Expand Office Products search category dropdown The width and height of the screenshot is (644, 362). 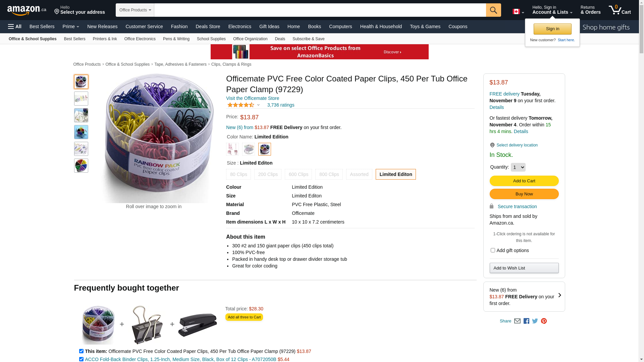click(135, 10)
